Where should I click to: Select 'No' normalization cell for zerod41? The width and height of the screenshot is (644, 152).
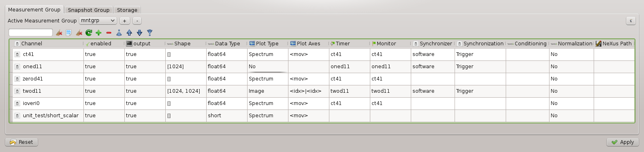571,79
